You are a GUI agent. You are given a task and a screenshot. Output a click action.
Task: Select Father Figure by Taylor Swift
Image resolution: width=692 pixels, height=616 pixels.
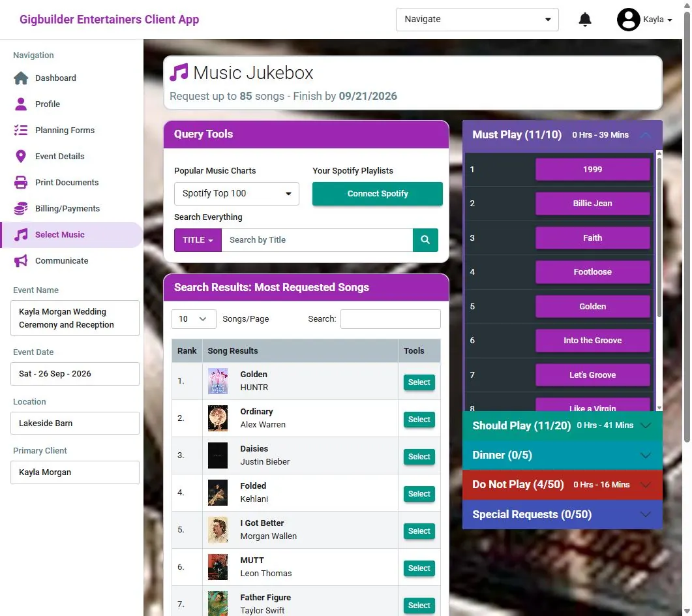tap(419, 605)
